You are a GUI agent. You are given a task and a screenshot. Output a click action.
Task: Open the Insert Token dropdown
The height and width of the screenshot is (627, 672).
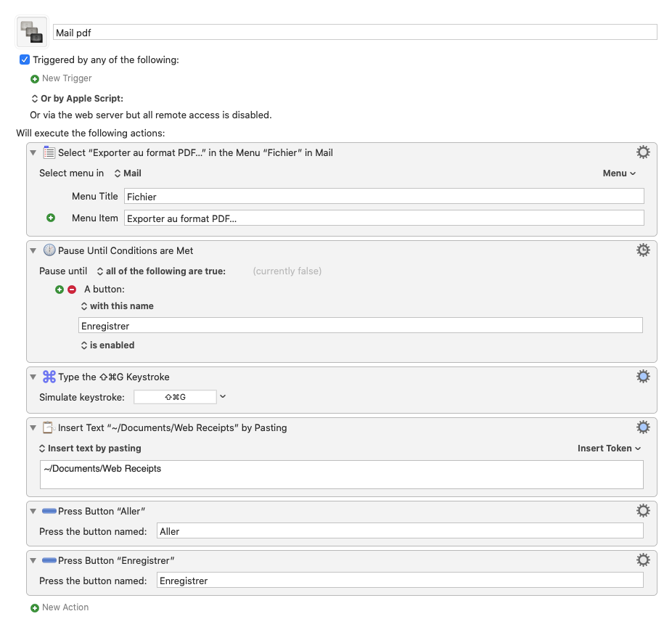click(609, 448)
